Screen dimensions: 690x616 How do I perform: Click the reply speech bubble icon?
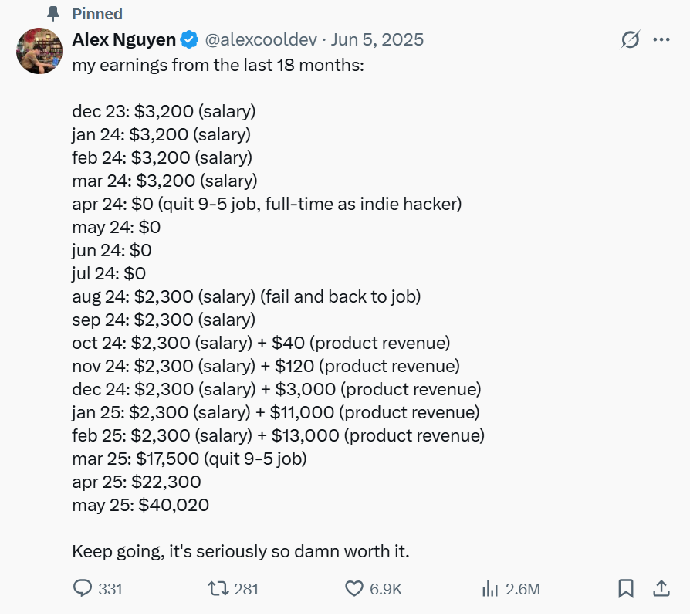(82, 588)
